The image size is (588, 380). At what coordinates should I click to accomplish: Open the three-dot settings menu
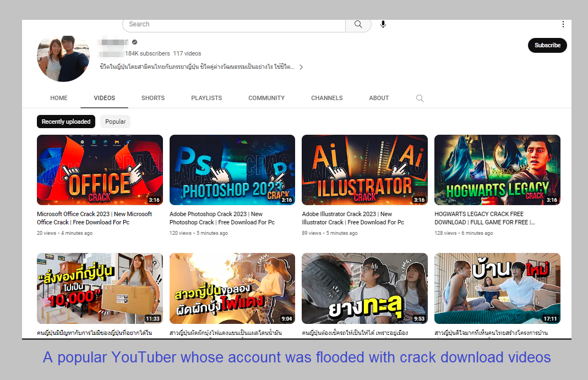pos(563,24)
